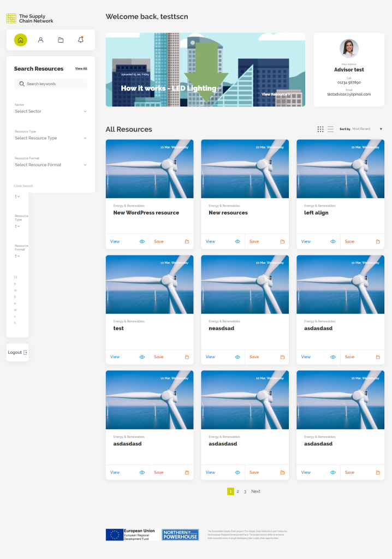Click the Advisor test profile photo
Screen dimensions: 392x559
pos(349,48)
